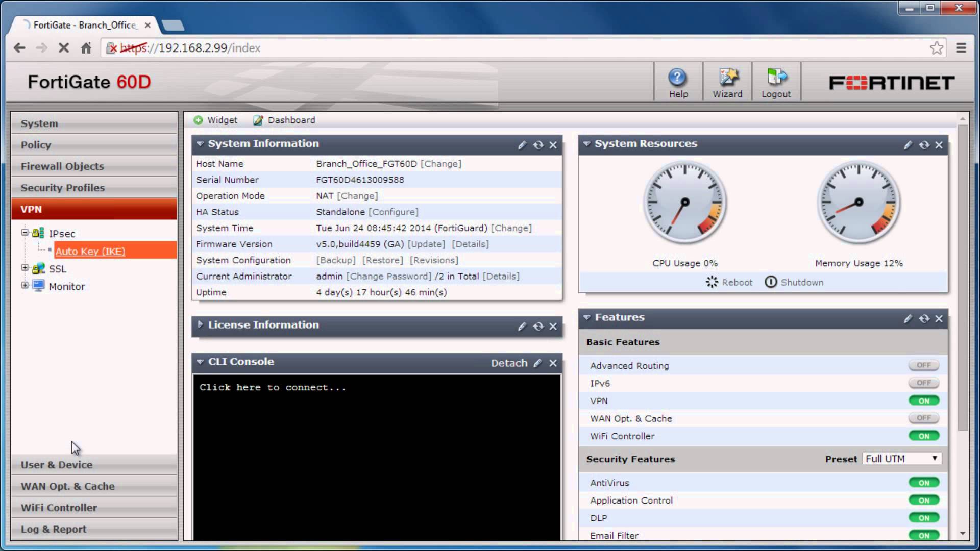
Task: Click Change Password for admin
Action: pyautogui.click(x=389, y=276)
